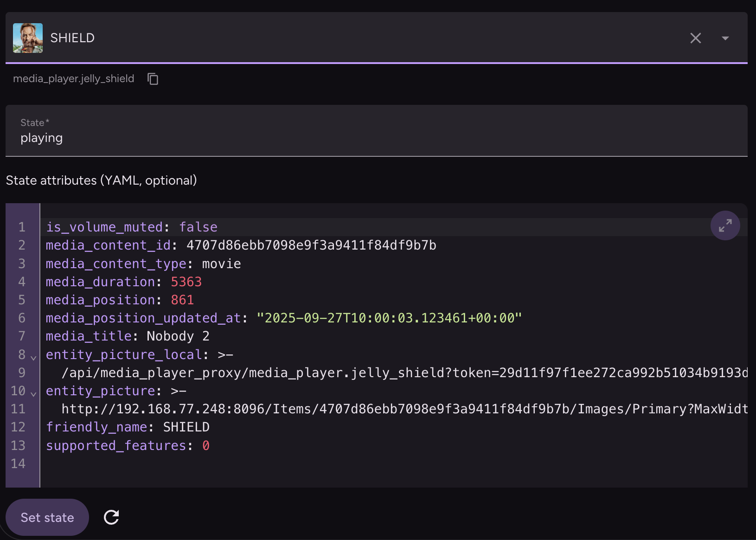
Task: Click the State input field
Action: (376, 138)
